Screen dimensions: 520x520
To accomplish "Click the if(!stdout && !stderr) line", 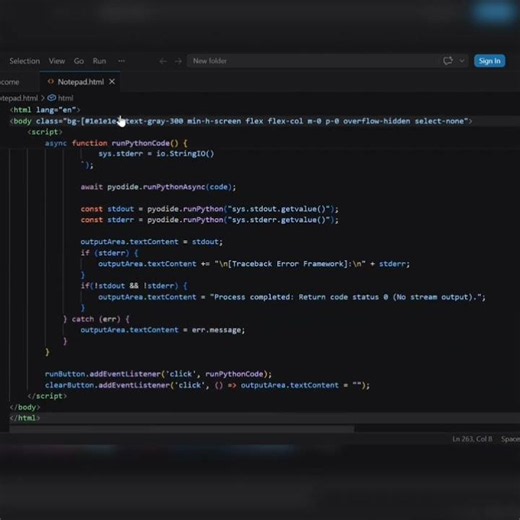I will [134, 286].
